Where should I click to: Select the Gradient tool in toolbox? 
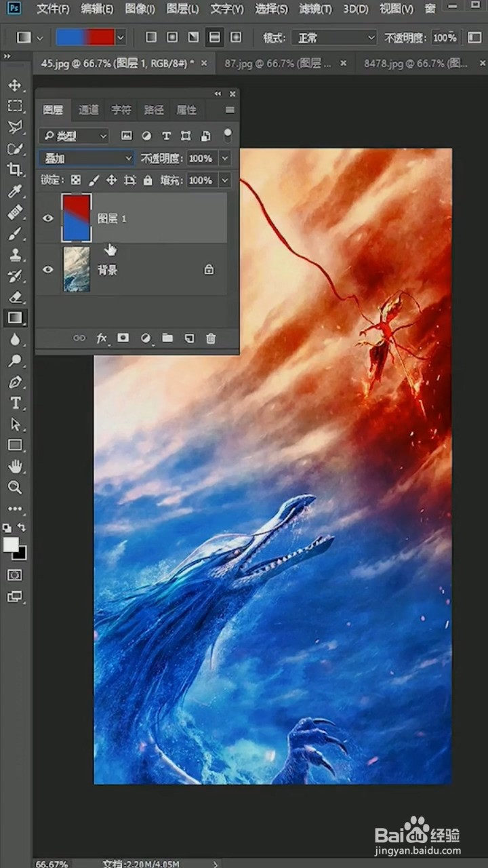[15, 318]
